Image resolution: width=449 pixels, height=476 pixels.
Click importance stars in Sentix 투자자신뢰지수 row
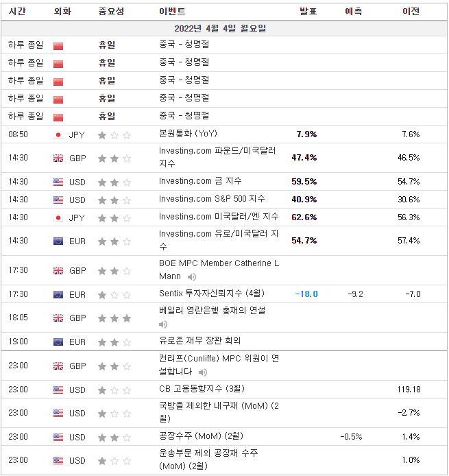[x=114, y=295]
